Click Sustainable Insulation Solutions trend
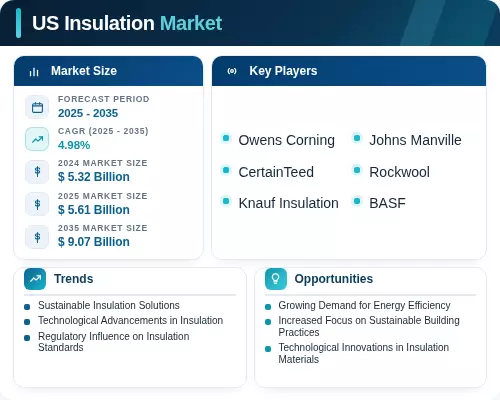Screen dimensions: 500x400 coord(109,305)
